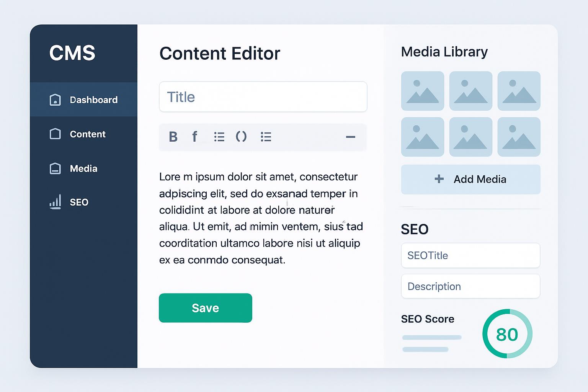Choose the bottom-middle Media Library thumbnail

pos(470,137)
